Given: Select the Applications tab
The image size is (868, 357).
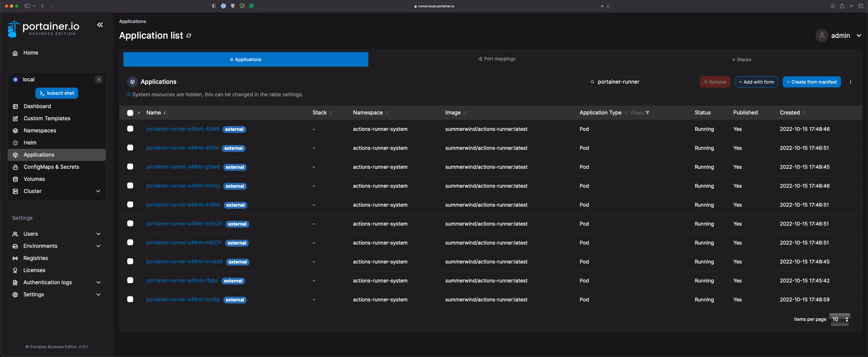Looking at the screenshot, I should click(x=246, y=59).
